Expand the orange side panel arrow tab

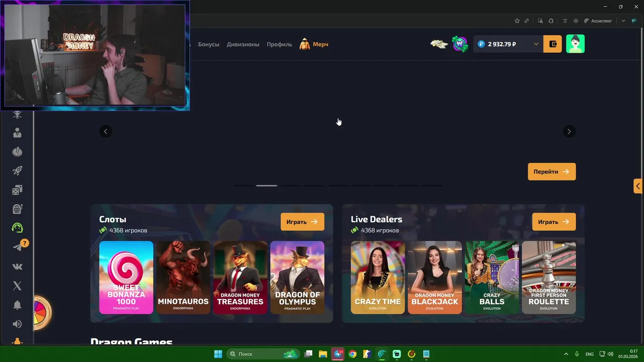coord(638,186)
